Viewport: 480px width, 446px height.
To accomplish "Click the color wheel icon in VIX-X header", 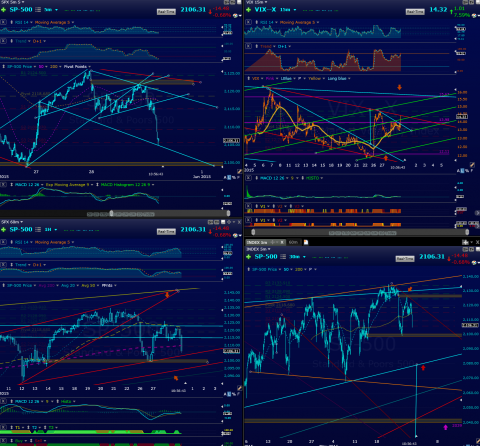I will (474, 16).
